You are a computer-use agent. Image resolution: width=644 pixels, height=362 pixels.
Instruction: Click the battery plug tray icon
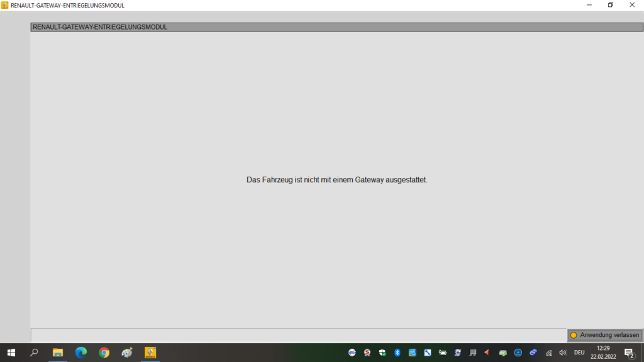(442, 353)
